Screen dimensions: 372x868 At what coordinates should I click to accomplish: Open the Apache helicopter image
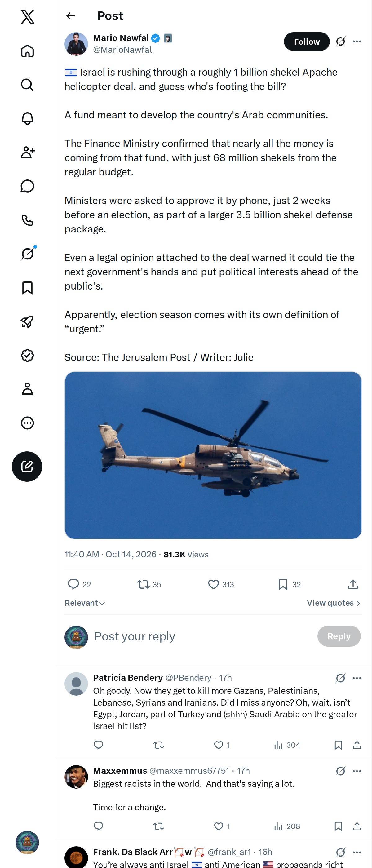(213, 455)
